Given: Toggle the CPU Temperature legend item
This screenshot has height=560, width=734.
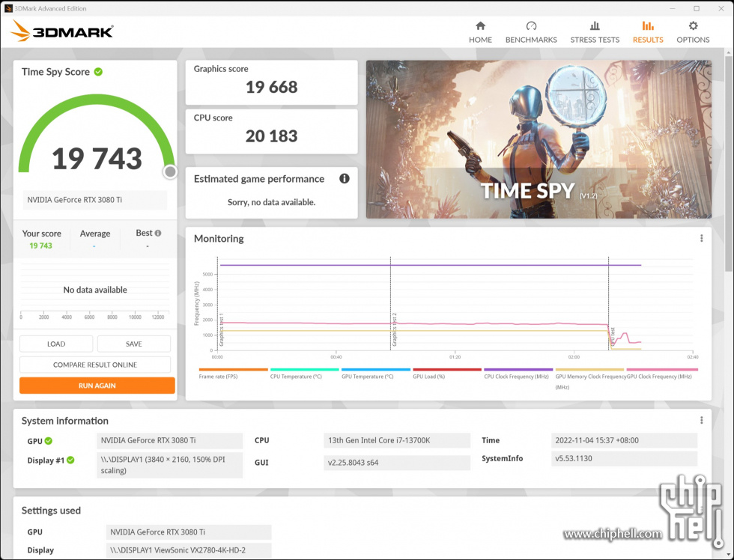Looking at the screenshot, I should click(304, 374).
